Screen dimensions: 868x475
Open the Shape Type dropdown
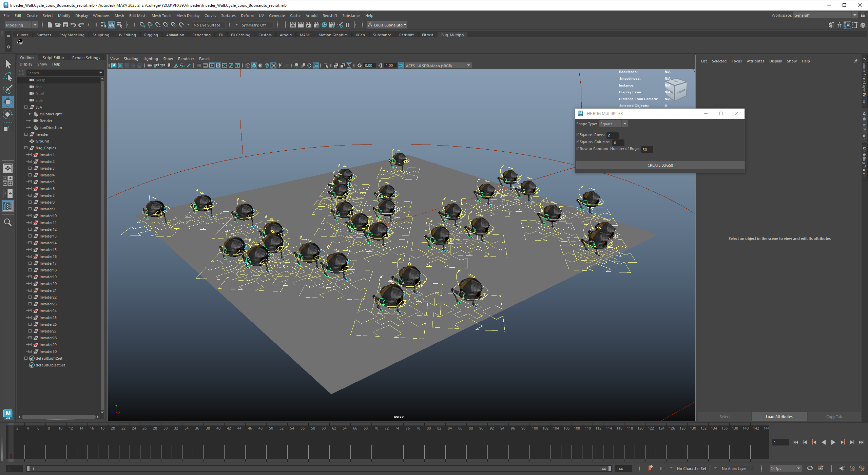click(x=613, y=124)
